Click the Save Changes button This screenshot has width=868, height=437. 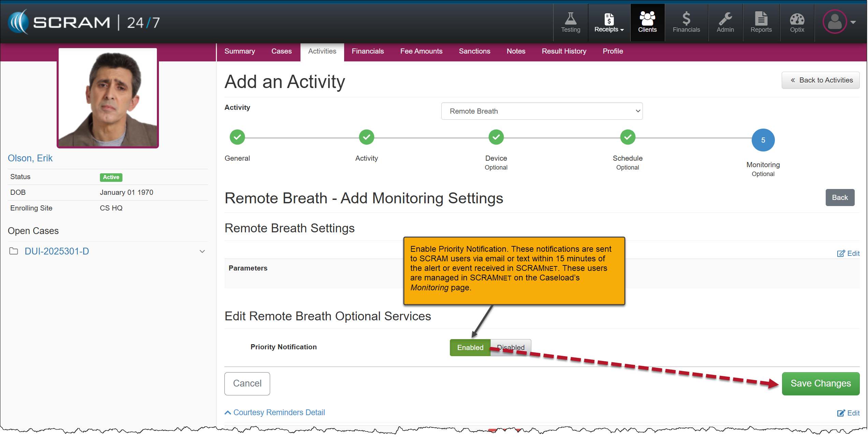pos(820,383)
